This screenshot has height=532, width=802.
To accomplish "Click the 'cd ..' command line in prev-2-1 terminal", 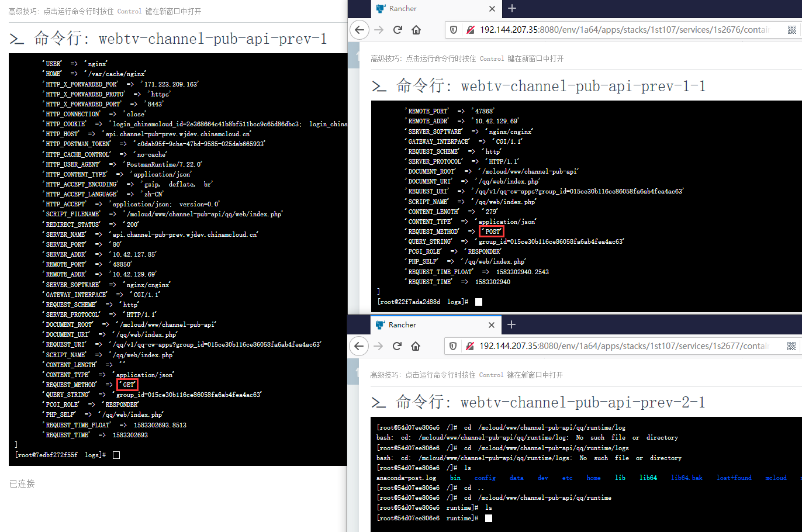I will click(430, 488).
